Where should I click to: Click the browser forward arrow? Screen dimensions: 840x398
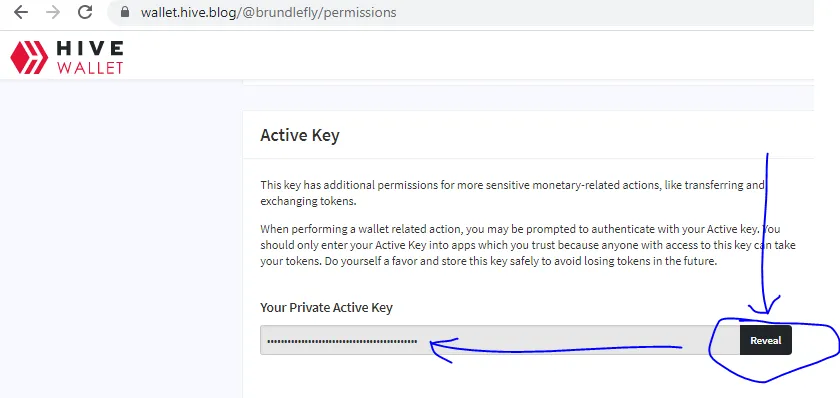click(x=53, y=12)
